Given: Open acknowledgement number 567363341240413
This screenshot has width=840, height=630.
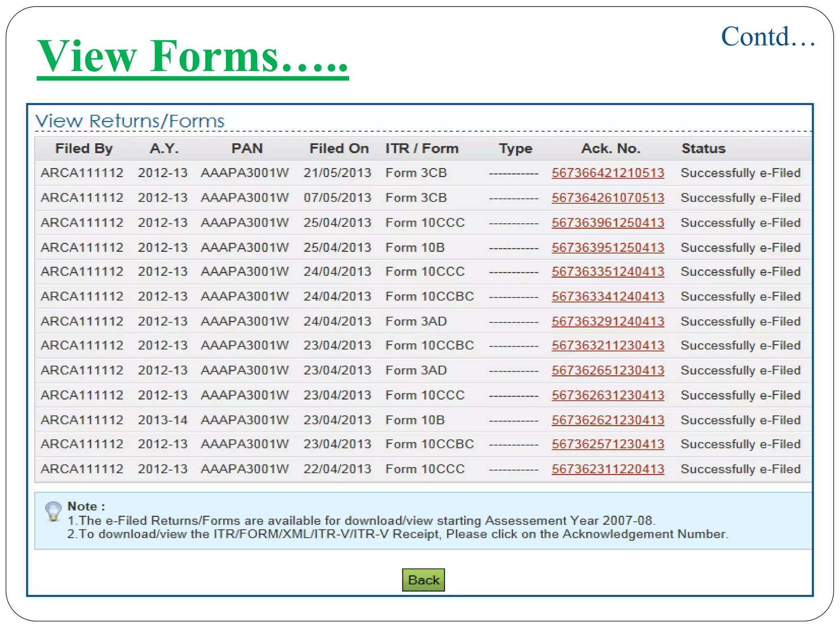Looking at the screenshot, I should tap(608, 297).
